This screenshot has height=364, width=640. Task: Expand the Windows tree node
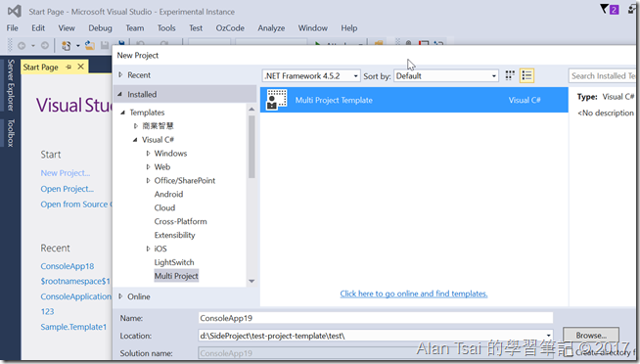[x=148, y=154]
